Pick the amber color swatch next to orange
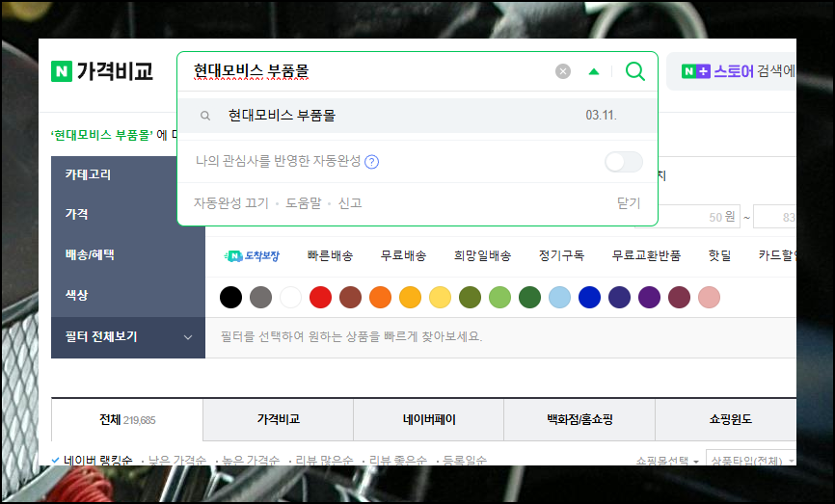Screen dimensions: 835x504 [x=410, y=297]
